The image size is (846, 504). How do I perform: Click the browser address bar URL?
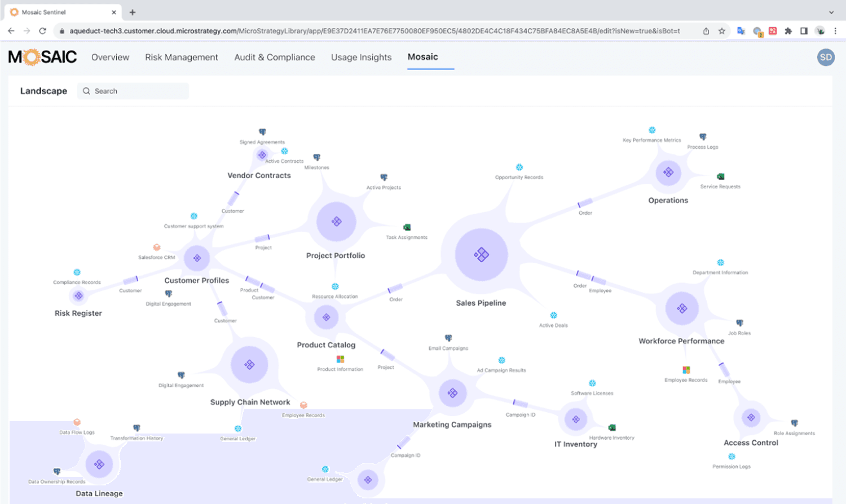tap(374, 31)
